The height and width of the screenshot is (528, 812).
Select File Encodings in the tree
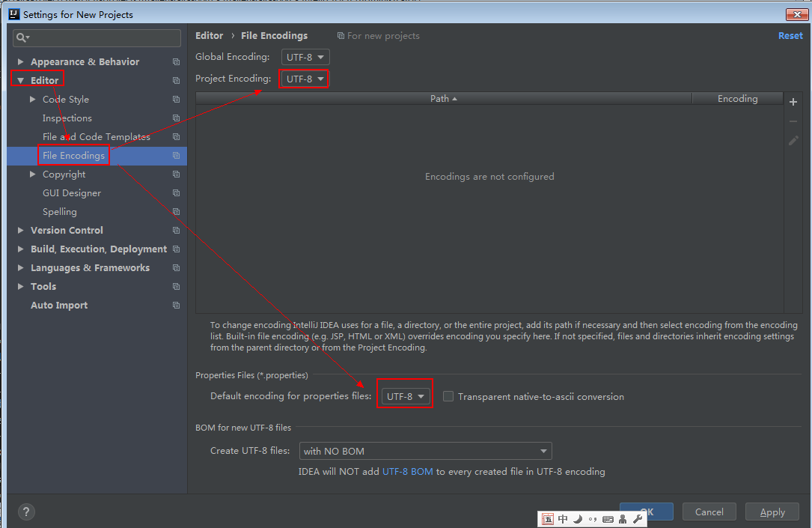[x=73, y=156]
